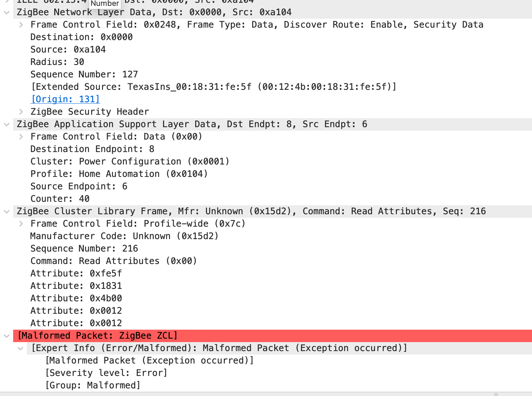This screenshot has height=396, width=532.
Task: Select the Malformed Packet red error banner
Action: 97,336
